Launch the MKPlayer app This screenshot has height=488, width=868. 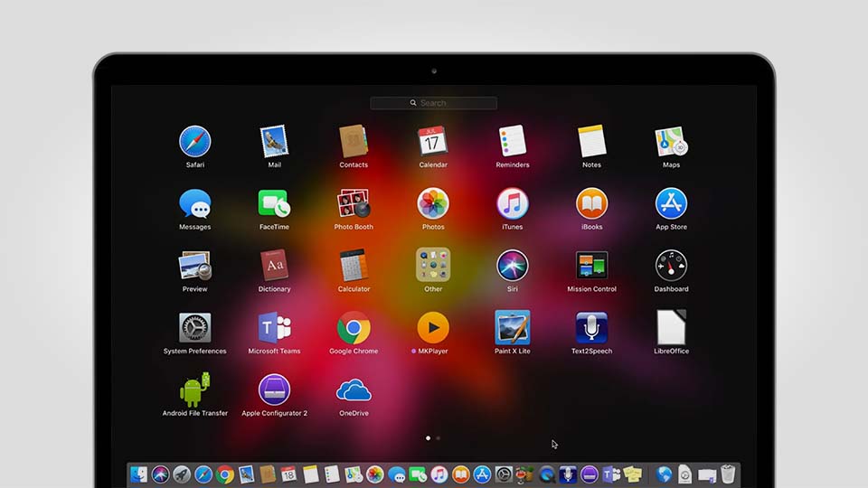433,327
